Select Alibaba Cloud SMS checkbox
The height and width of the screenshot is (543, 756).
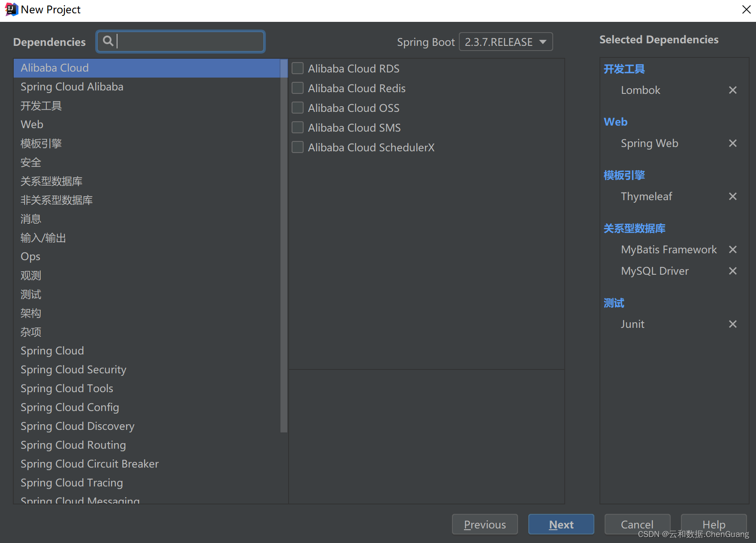(298, 128)
